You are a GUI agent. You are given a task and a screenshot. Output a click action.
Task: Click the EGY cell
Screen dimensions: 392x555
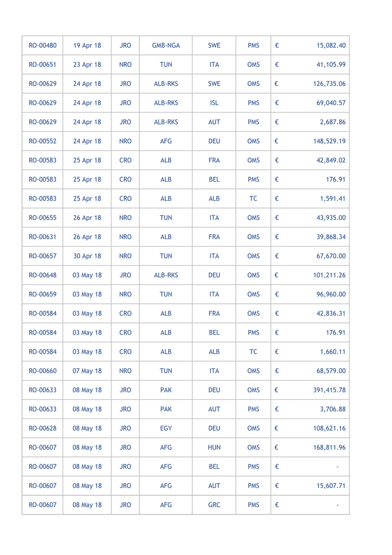click(x=166, y=428)
